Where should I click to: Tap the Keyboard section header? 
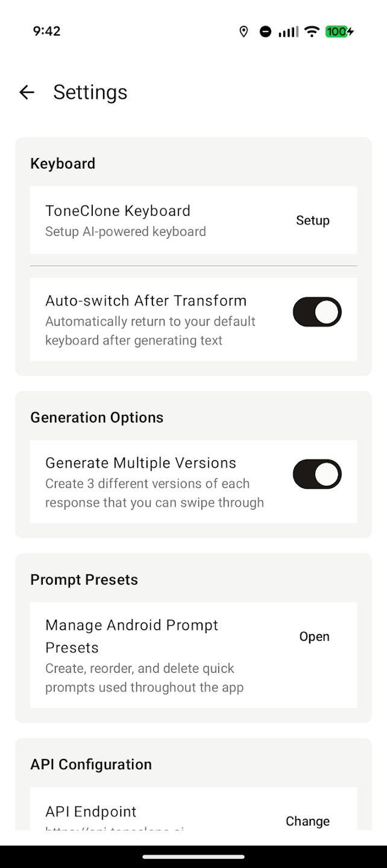(x=63, y=163)
